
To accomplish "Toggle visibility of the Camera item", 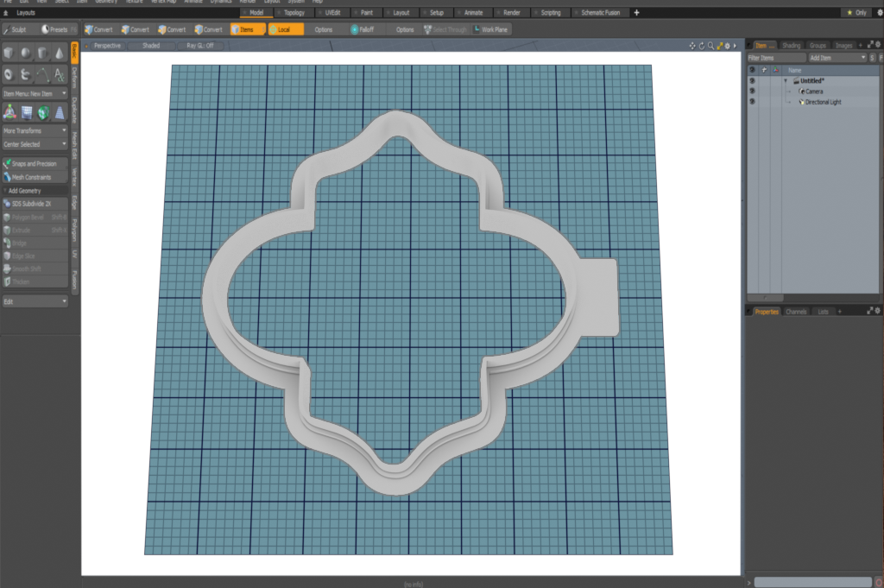I will (752, 91).
